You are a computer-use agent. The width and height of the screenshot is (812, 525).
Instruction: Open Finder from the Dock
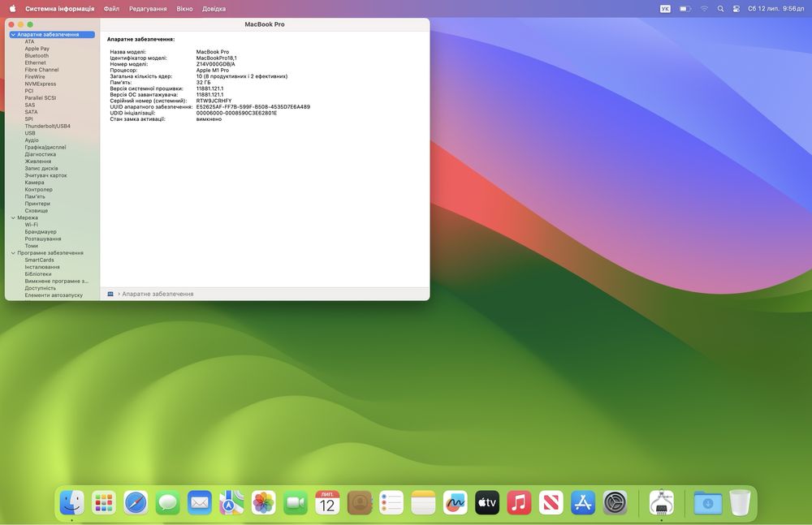coord(72,502)
